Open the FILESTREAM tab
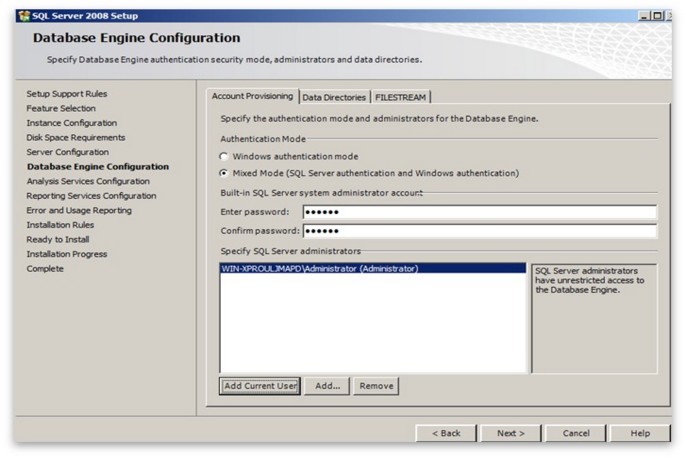This screenshot has width=686, height=458. pos(400,97)
